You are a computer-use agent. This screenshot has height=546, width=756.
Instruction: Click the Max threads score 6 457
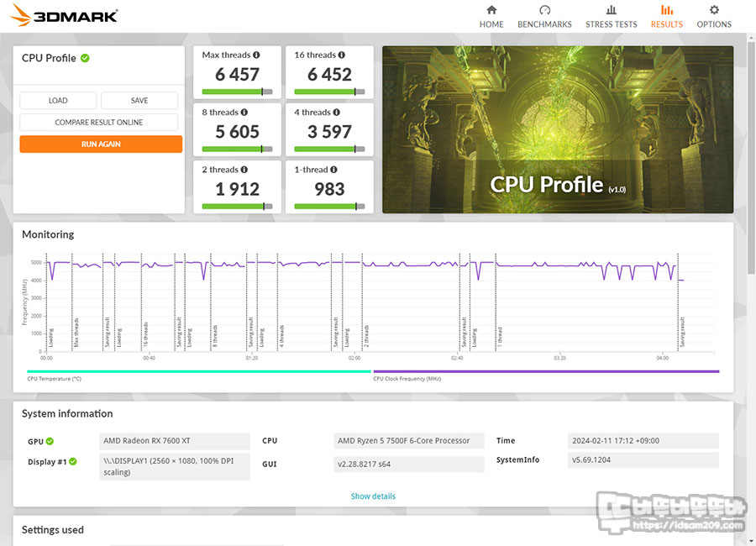pos(237,74)
